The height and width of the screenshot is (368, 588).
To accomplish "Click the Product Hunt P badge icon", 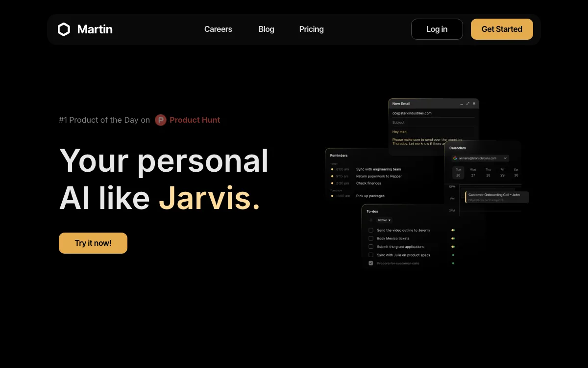I will pyautogui.click(x=161, y=120).
